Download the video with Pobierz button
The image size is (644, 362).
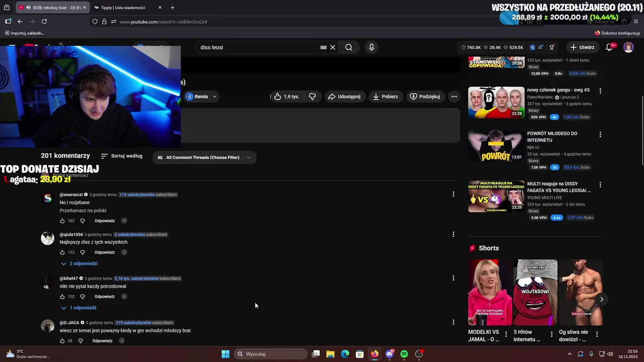pyautogui.click(x=385, y=97)
